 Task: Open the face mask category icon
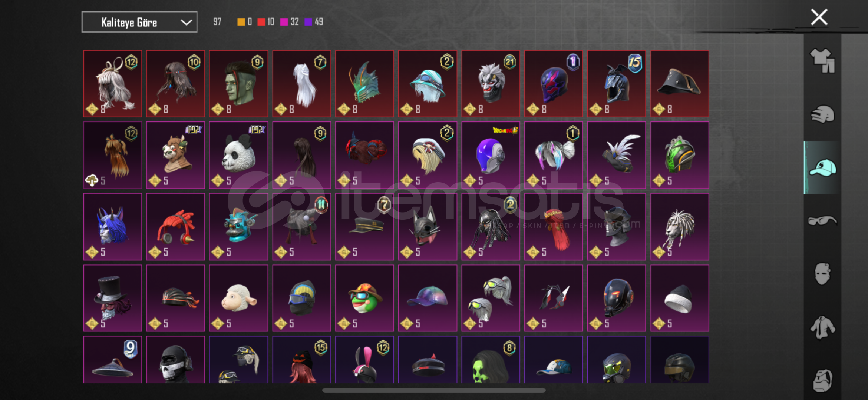coord(822,274)
